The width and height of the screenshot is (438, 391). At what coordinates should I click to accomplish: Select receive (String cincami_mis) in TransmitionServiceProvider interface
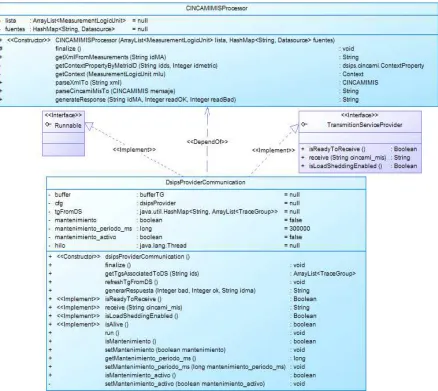coord(347,157)
